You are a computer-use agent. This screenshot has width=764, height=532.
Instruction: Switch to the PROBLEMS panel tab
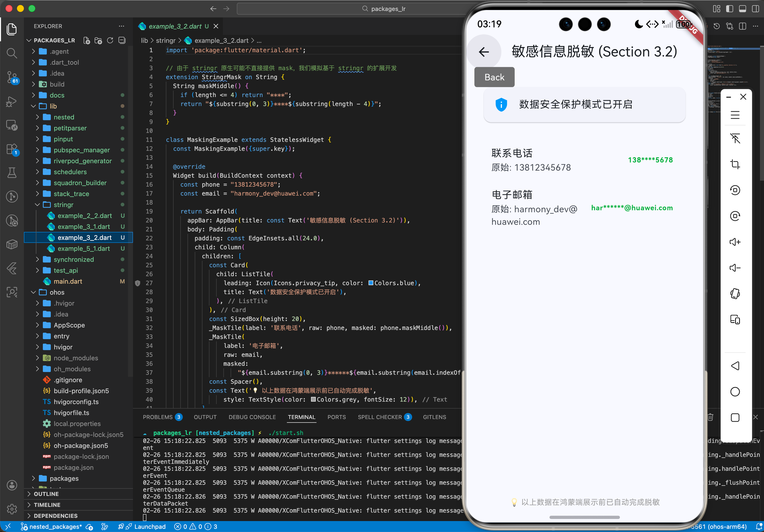(162, 417)
